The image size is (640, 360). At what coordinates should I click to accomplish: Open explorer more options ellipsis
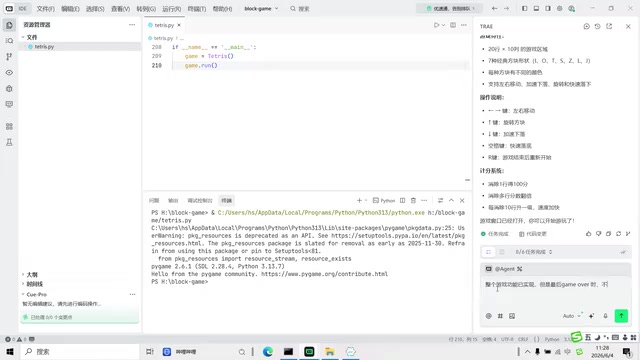tap(132, 25)
